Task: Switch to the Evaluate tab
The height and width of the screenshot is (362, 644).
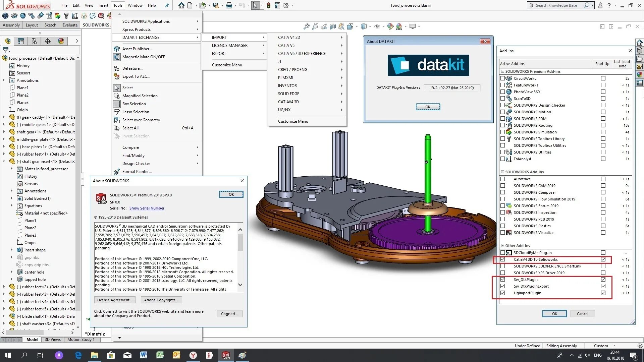Action: coord(70,25)
